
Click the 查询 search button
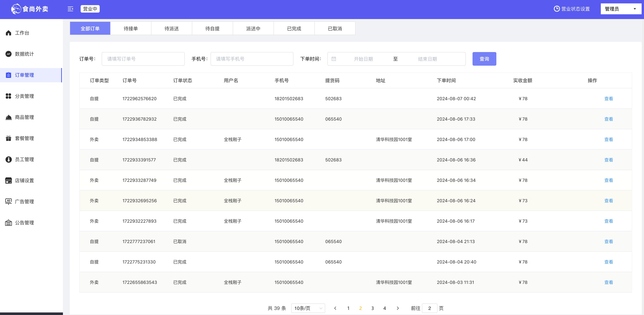pyautogui.click(x=484, y=59)
